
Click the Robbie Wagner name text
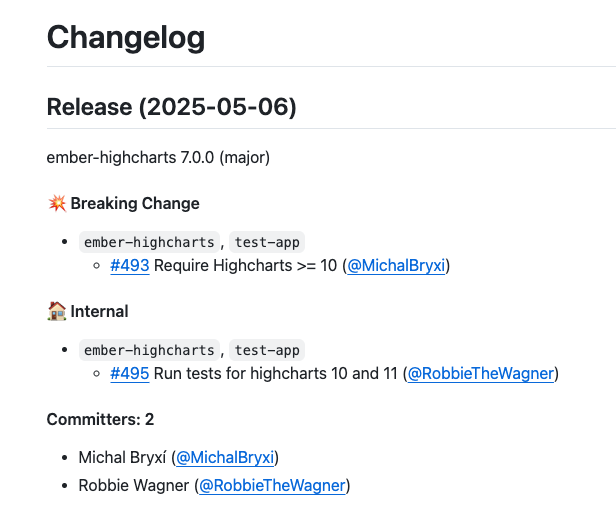pyautogui.click(x=134, y=486)
